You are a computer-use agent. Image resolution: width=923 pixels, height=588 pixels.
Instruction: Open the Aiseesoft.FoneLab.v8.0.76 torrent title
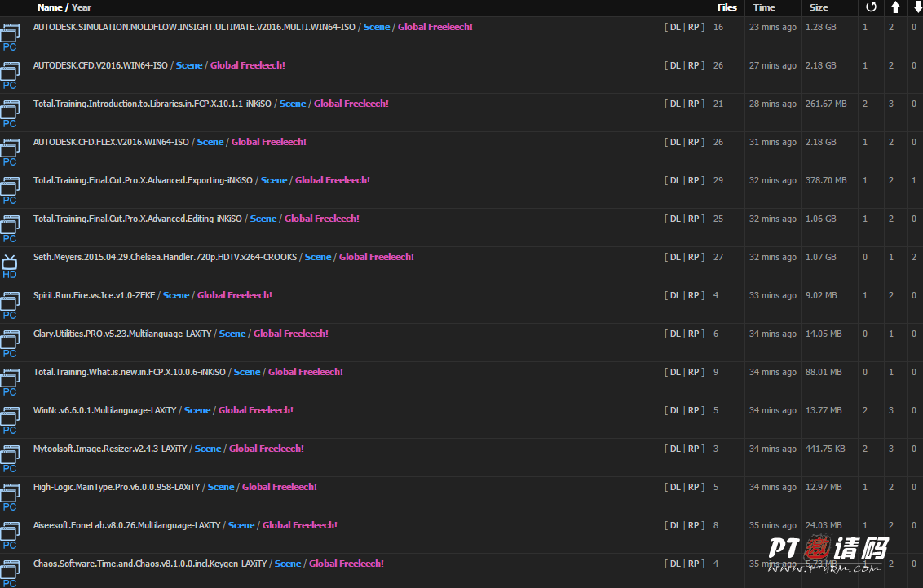pyautogui.click(x=126, y=525)
